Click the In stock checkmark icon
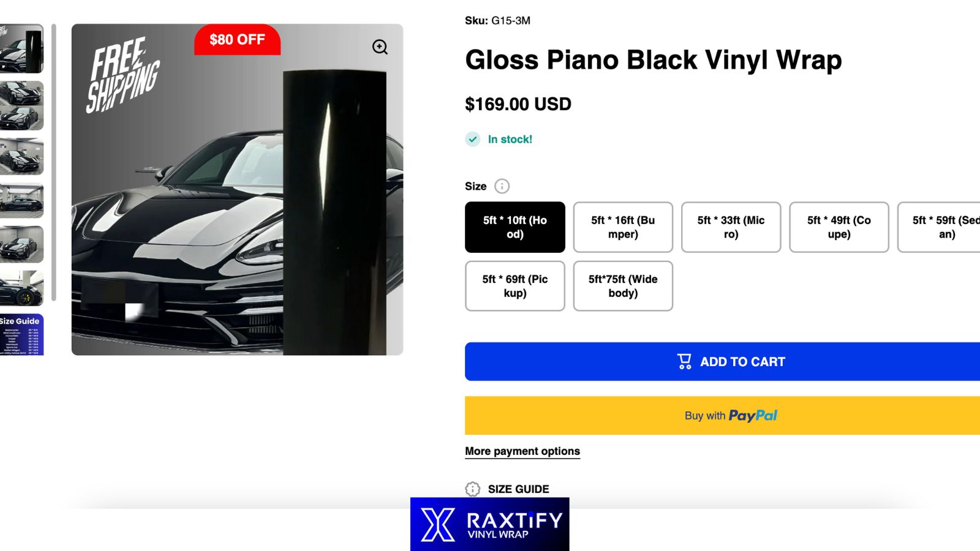The width and height of the screenshot is (980, 551). [x=472, y=140]
